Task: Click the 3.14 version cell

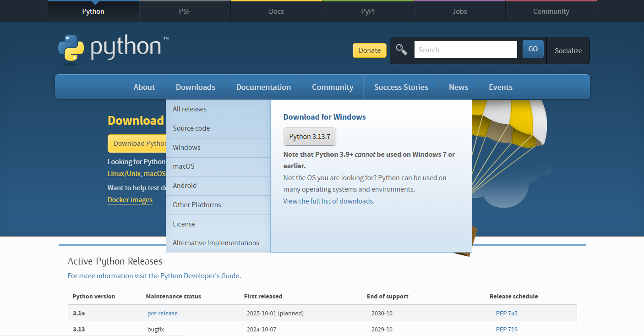Action: tap(79, 314)
